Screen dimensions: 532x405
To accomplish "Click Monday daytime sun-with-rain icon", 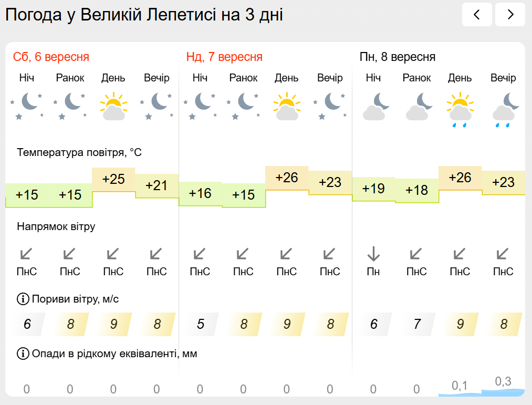I will (x=460, y=109).
